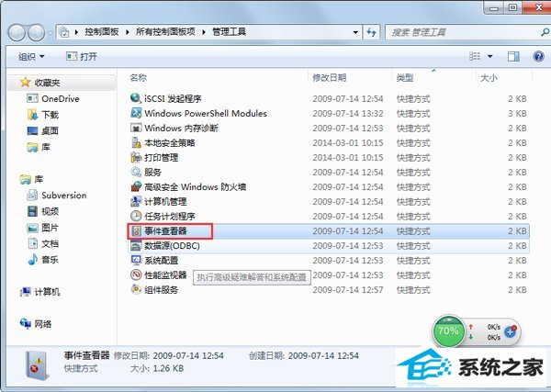Click the 性能监视器 icon
This screenshot has width=551, height=392.
pos(136,274)
